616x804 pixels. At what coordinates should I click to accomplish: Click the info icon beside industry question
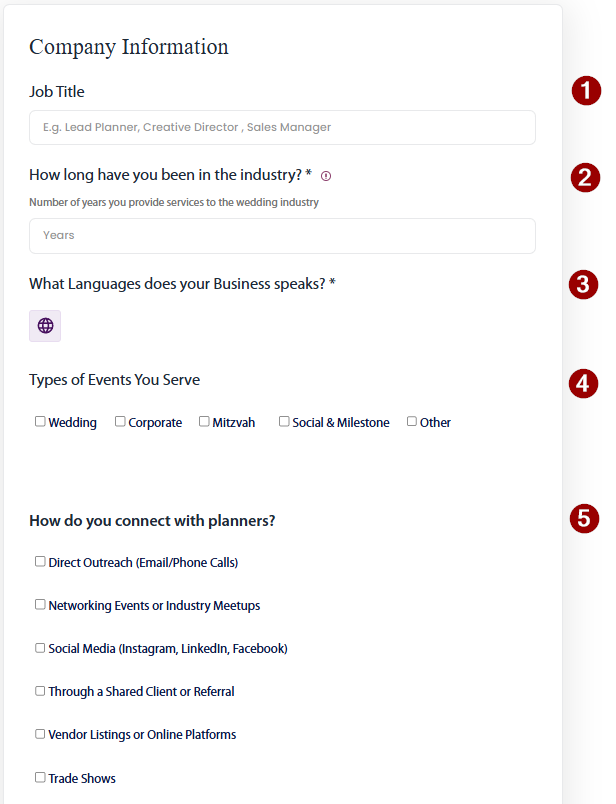pyautogui.click(x=326, y=176)
